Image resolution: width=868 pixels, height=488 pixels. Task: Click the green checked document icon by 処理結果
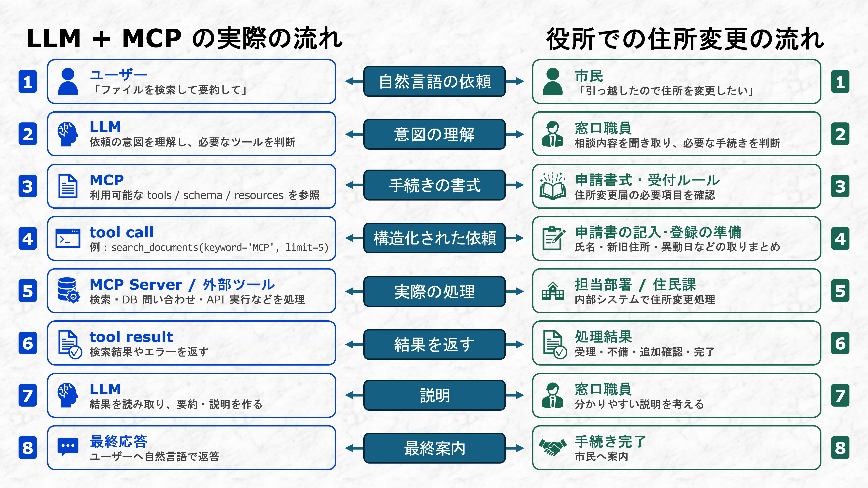tap(555, 344)
